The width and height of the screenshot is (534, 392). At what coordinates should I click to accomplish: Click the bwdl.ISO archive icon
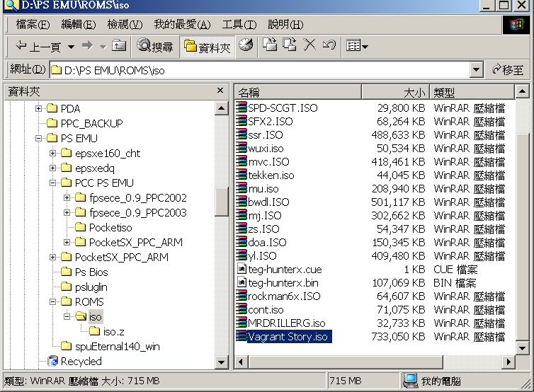242,202
